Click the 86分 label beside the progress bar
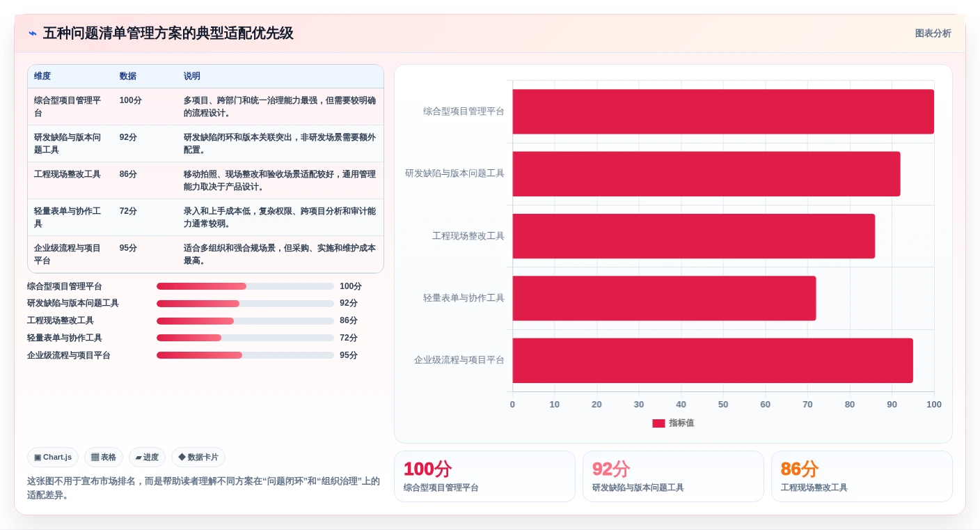This screenshot has height=530, width=980. click(349, 321)
